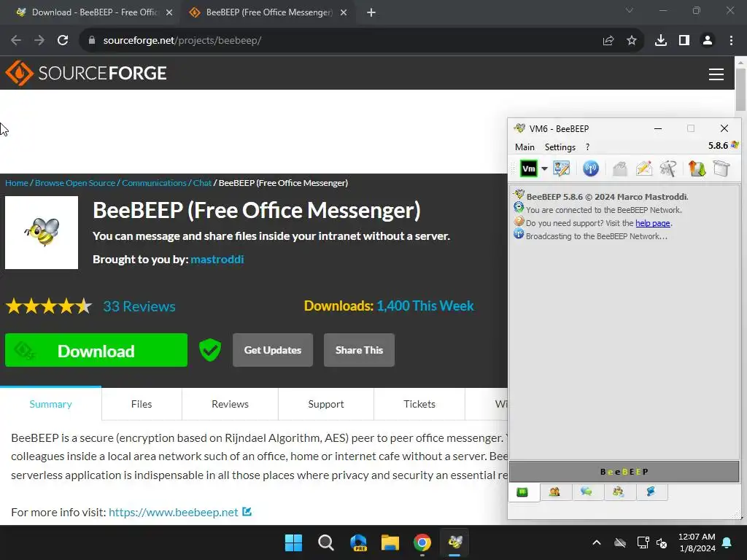Select the Reviews tab on SourceForge page
This screenshot has width=747, height=560.
(x=230, y=404)
